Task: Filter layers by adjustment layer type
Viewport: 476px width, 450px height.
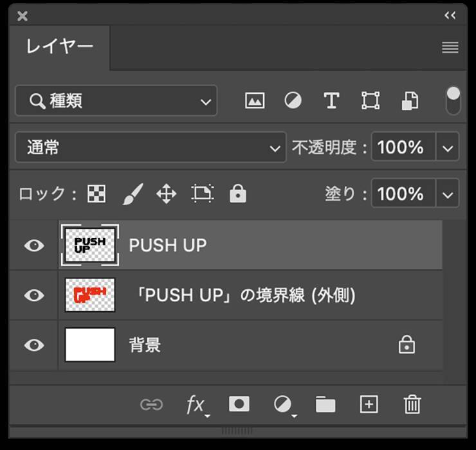Action: (x=293, y=100)
